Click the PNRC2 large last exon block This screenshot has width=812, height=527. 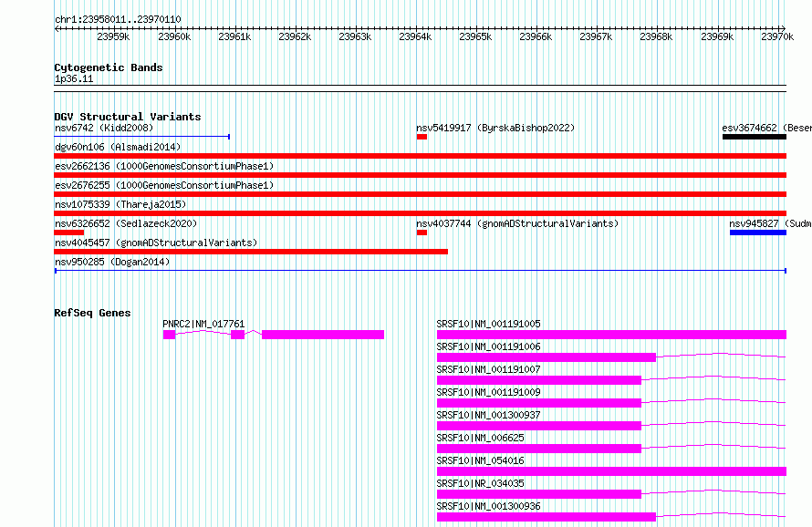[x=323, y=335]
